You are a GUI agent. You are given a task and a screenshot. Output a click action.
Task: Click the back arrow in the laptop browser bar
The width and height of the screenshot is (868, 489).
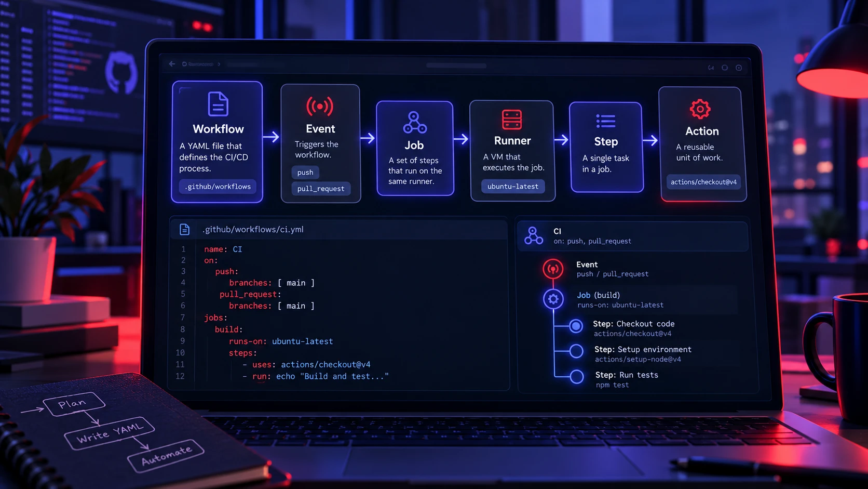(172, 64)
